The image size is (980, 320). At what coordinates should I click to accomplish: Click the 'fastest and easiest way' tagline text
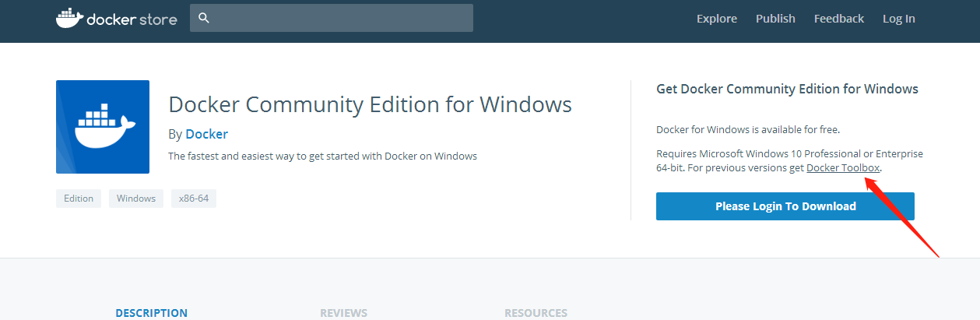point(322,156)
